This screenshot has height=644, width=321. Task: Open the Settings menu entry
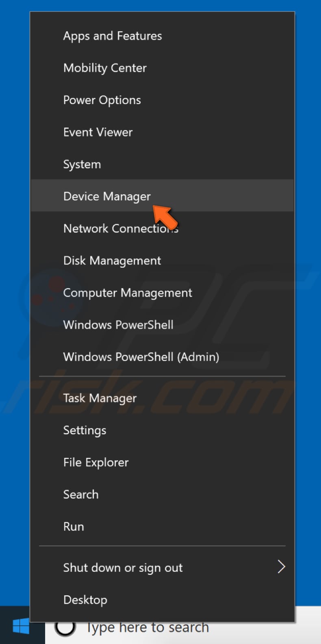point(85,430)
